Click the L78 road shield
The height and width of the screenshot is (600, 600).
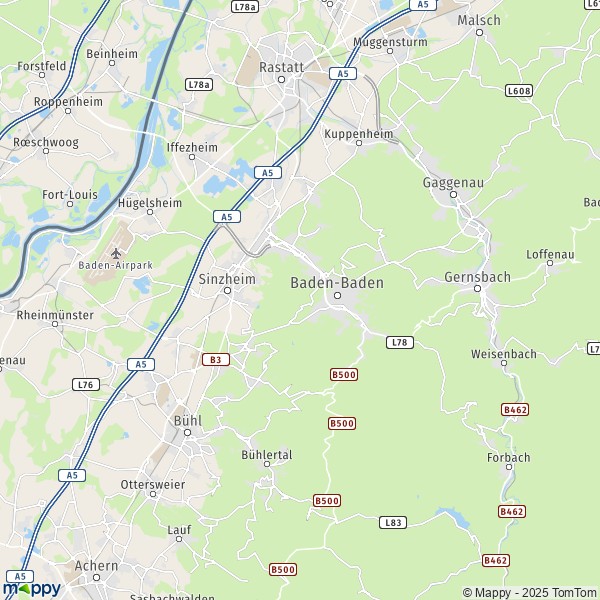[400, 342]
